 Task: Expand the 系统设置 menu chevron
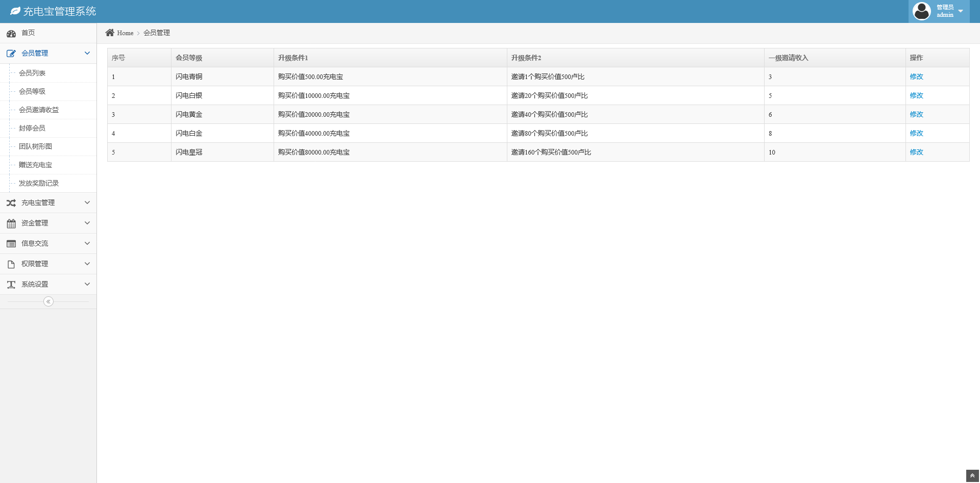[87, 284]
